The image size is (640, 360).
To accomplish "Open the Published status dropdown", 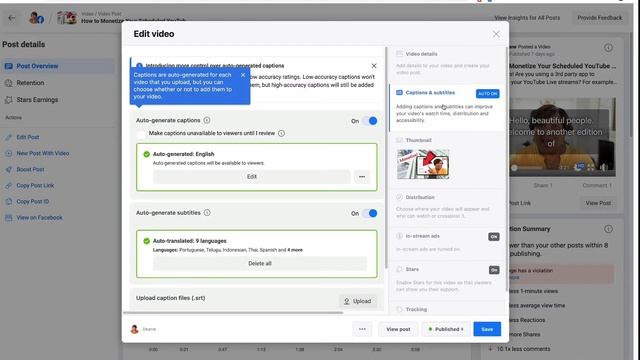I will point(446,329).
